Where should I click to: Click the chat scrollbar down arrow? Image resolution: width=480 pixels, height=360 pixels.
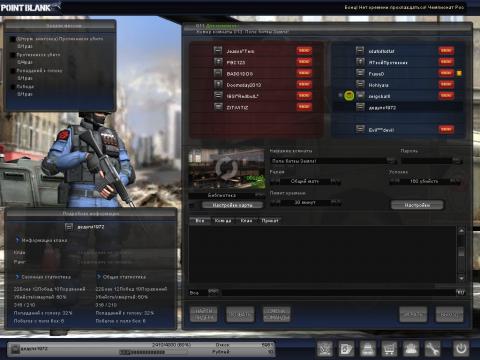pyautogui.click(x=461, y=278)
